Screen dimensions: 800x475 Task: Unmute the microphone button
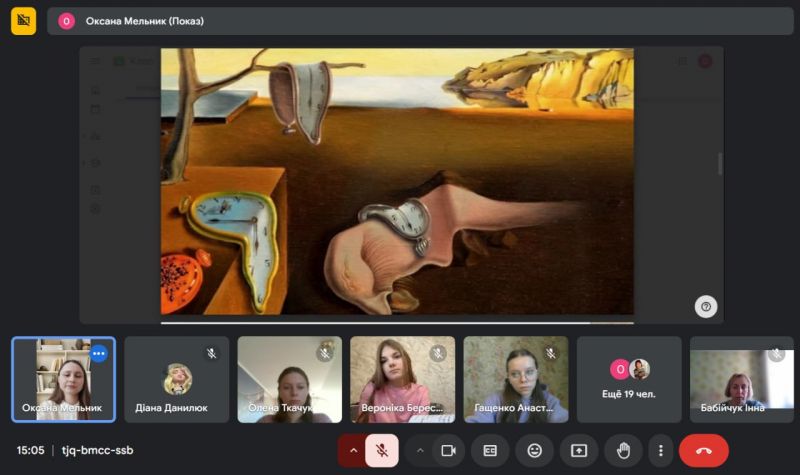[382, 451]
